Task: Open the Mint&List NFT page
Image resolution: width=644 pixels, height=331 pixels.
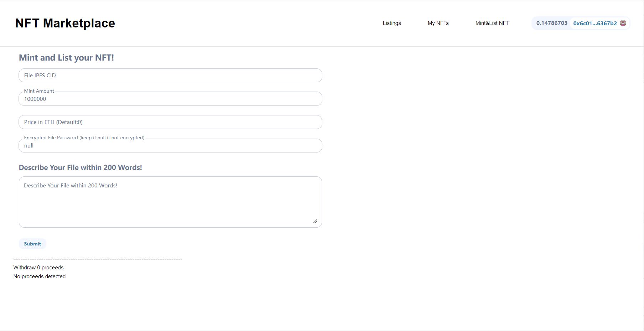Action: (x=492, y=23)
